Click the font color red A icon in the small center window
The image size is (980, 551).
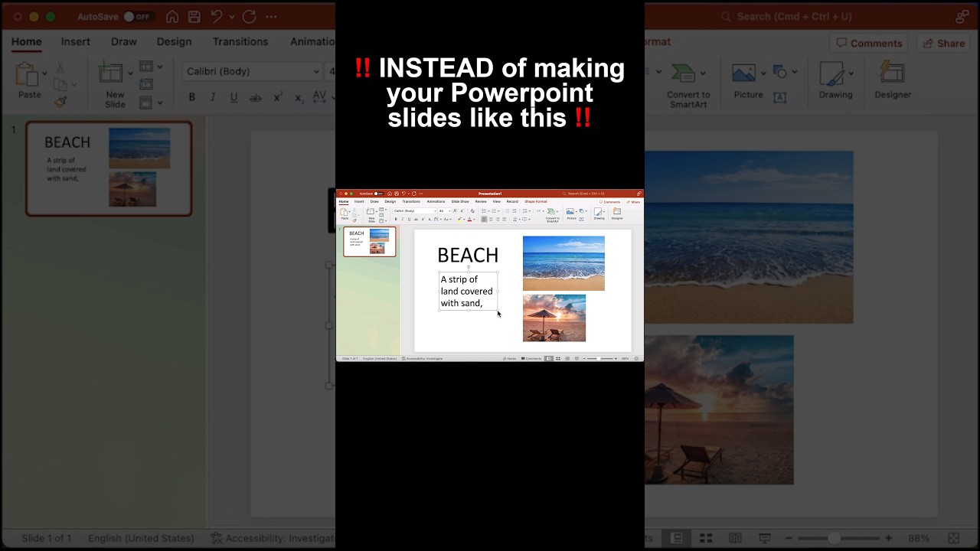pos(469,219)
